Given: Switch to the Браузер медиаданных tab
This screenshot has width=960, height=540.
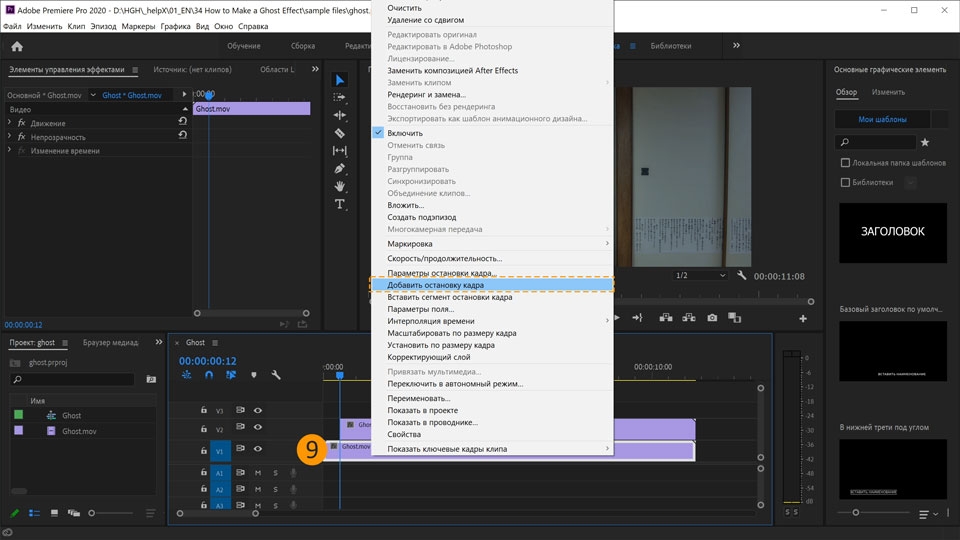Looking at the screenshot, I should tap(111, 342).
